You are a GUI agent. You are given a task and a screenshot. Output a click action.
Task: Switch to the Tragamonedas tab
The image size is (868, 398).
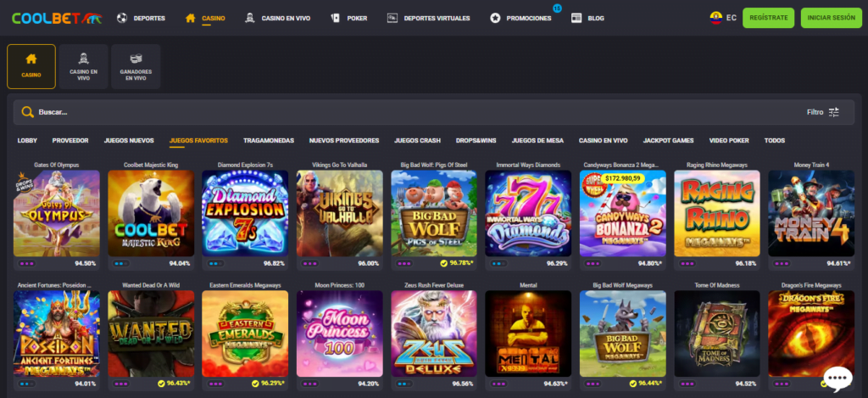click(x=269, y=141)
